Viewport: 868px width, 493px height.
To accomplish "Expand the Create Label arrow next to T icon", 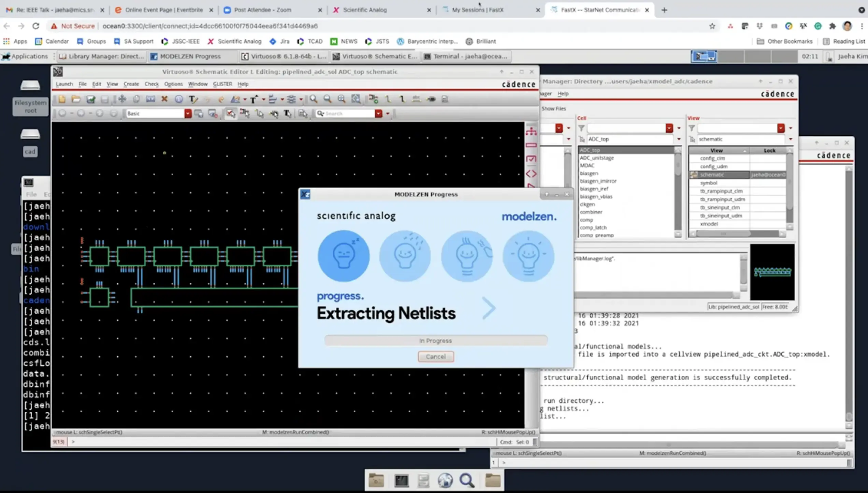I will point(263,99).
